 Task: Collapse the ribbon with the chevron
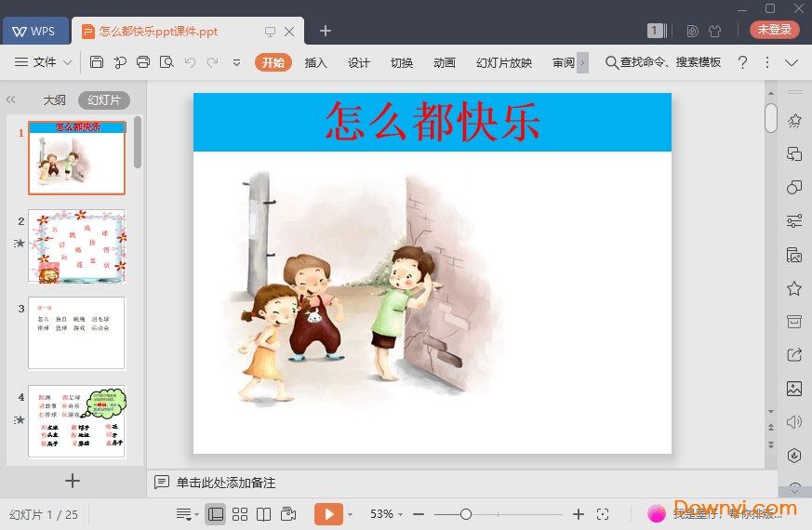(792, 62)
